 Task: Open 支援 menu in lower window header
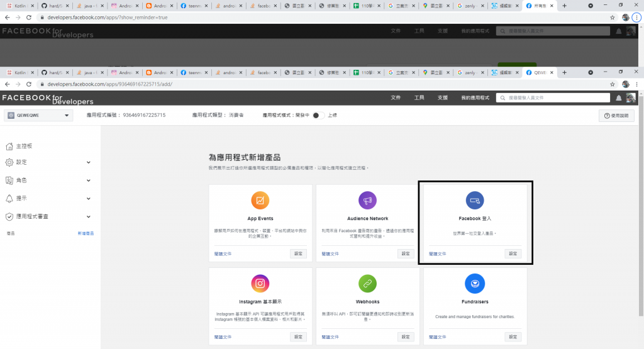tap(442, 97)
